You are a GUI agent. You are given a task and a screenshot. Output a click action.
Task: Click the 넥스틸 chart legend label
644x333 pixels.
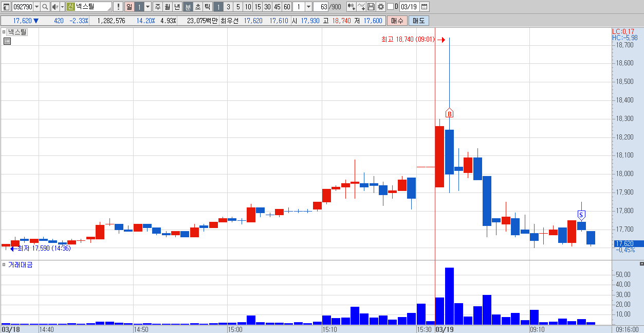coord(17,32)
